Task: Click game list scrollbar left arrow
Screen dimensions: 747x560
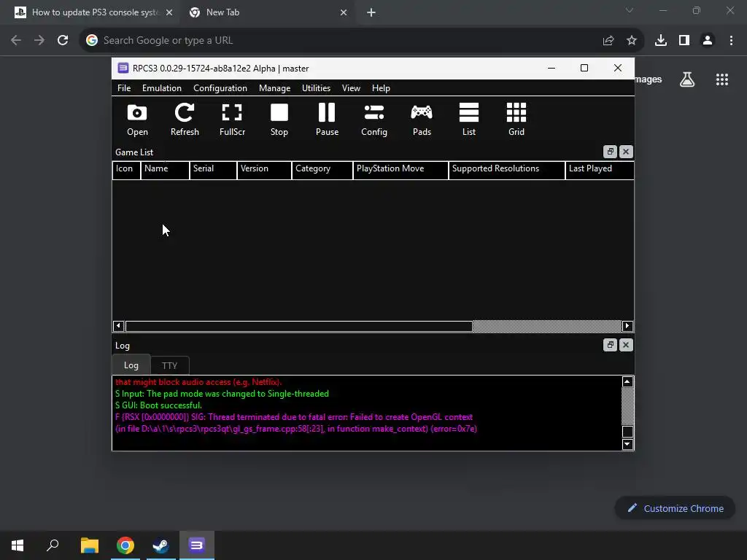Action: (x=118, y=326)
